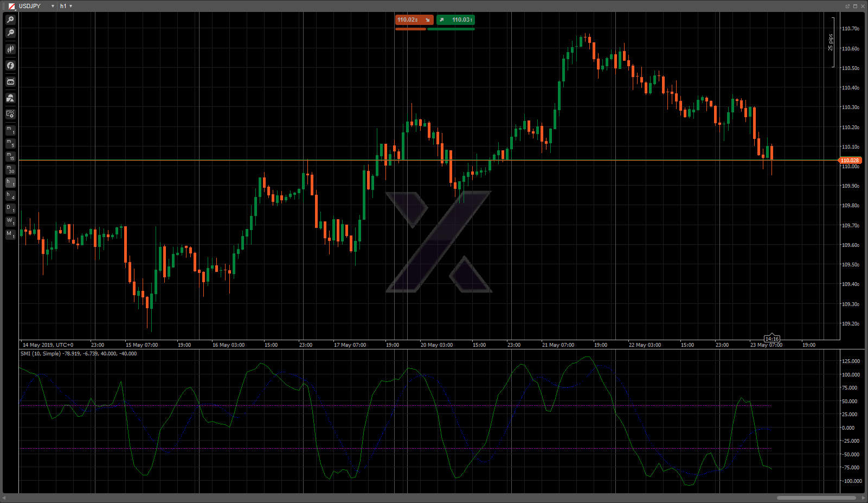
Task: Click the Facebook share icon
Action: tap(10, 66)
